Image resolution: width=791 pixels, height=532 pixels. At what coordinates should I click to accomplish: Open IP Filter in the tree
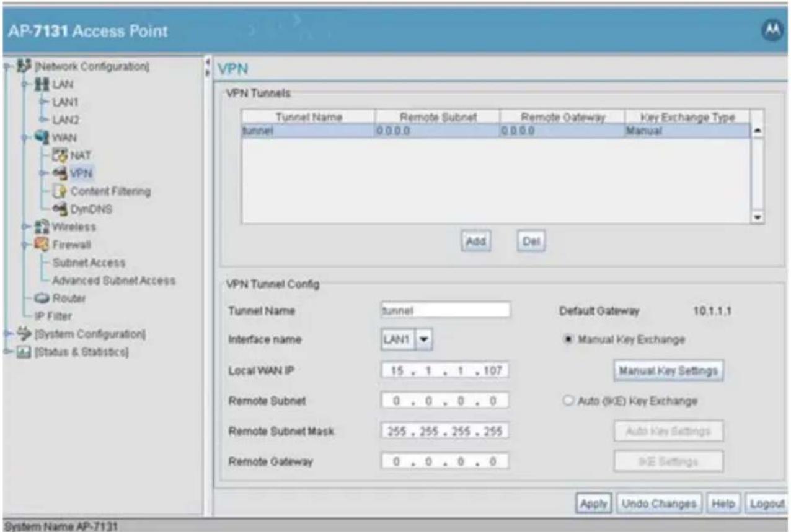coord(53,316)
